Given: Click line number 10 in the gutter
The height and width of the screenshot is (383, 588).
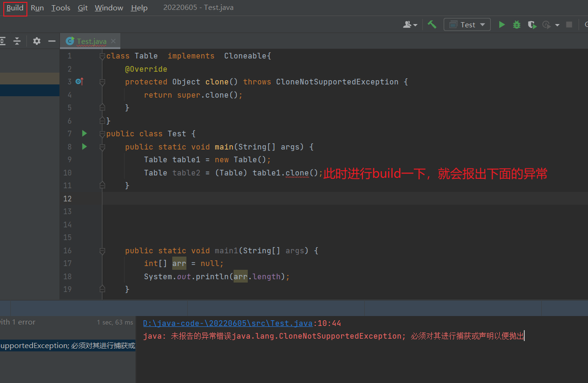Looking at the screenshot, I should pyautogui.click(x=67, y=173).
